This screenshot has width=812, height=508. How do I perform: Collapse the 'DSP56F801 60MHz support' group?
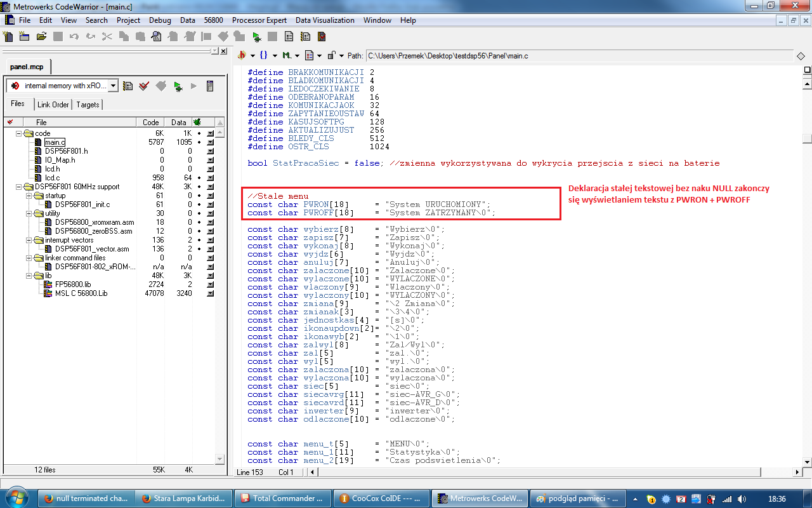point(19,187)
